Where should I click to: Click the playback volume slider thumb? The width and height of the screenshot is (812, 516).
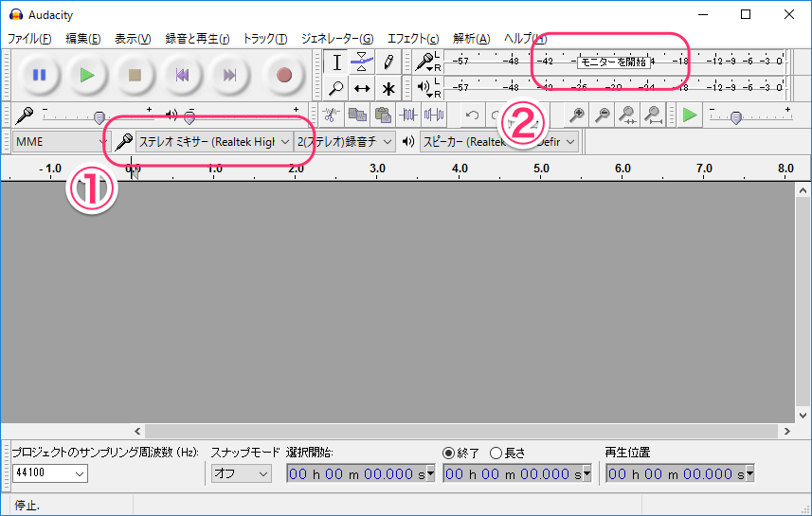click(189, 118)
